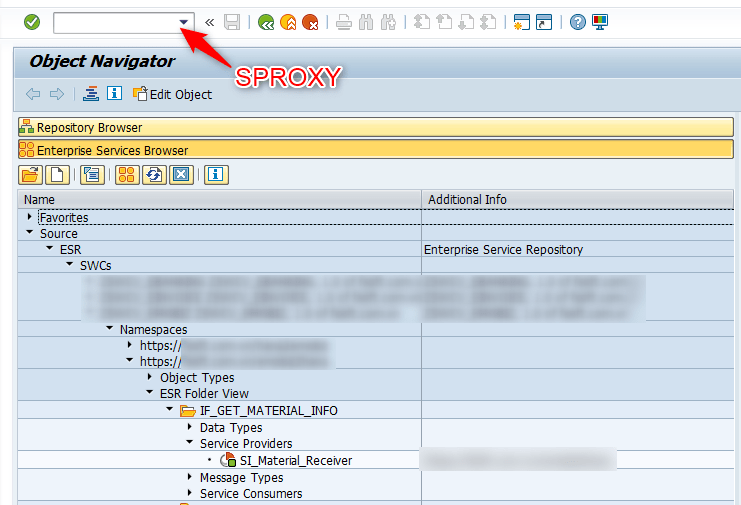
Task: Click into the transaction command input field
Action: [x=113, y=21]
